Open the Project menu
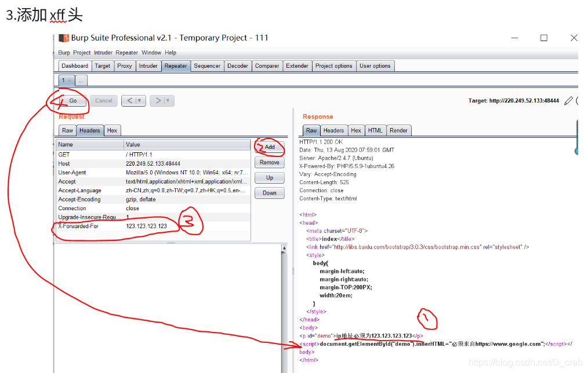 tap(82, 53)
